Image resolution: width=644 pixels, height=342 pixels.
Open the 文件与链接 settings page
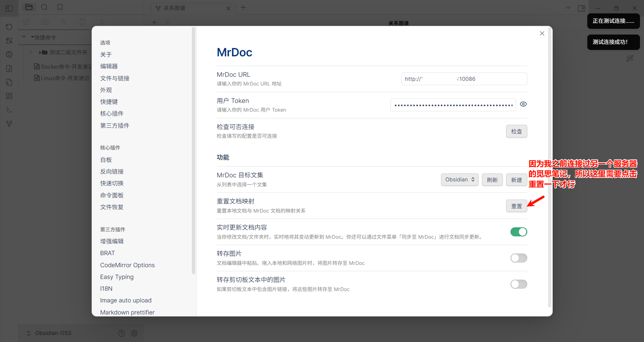click(x=115, y=78)
